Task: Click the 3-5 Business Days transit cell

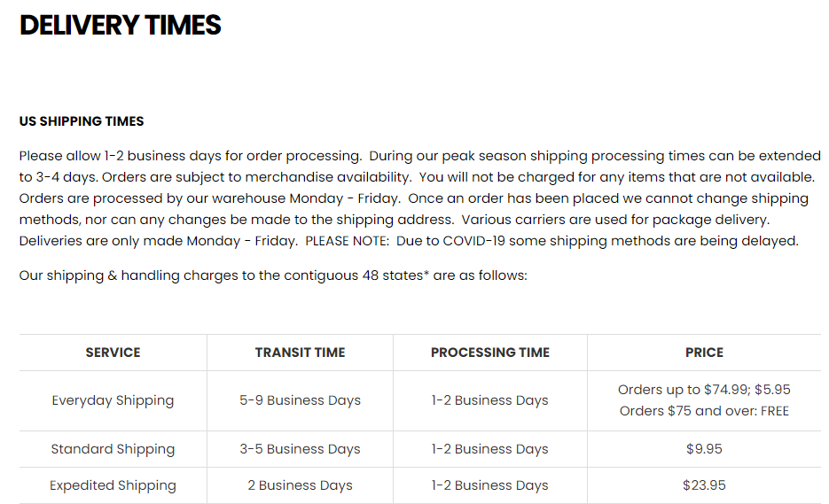Action: 300,449
